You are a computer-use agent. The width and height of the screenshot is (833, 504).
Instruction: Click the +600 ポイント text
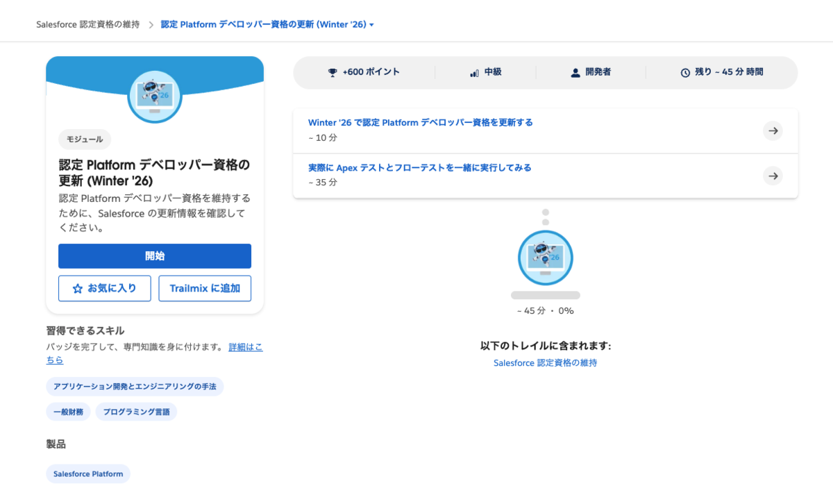tap(371, 72)
